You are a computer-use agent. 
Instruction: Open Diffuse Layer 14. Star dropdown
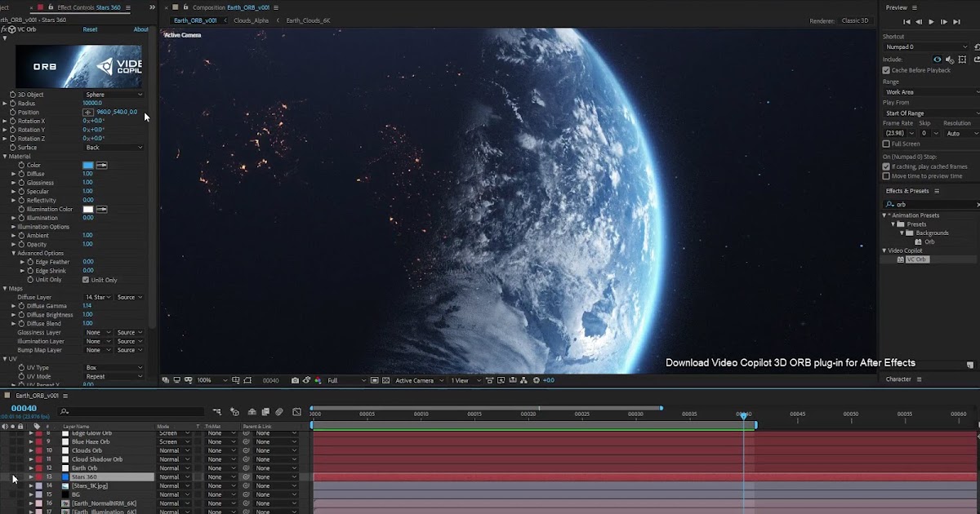[97, 297]
